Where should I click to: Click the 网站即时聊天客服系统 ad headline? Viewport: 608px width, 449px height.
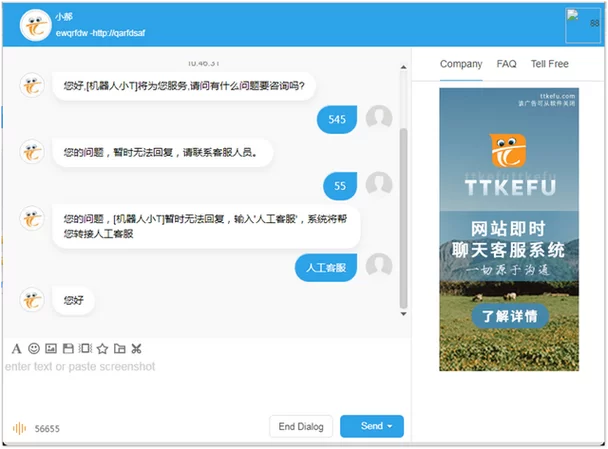508,240
